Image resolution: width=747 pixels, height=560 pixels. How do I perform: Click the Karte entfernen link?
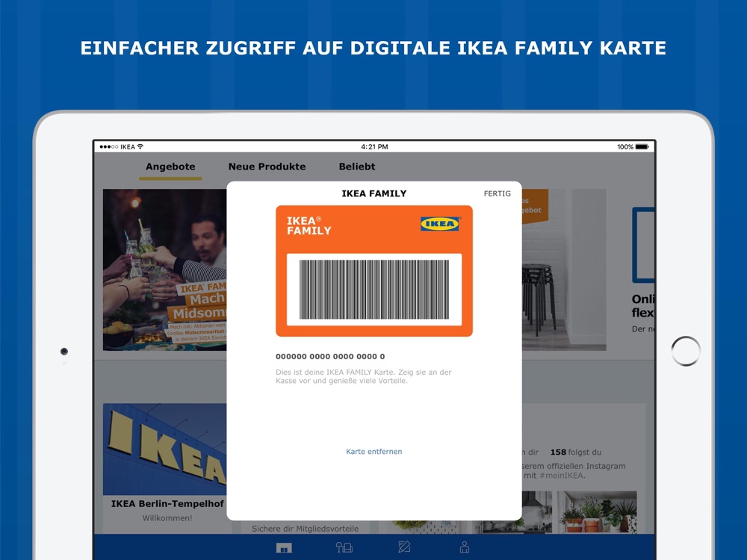coord(374,452)
